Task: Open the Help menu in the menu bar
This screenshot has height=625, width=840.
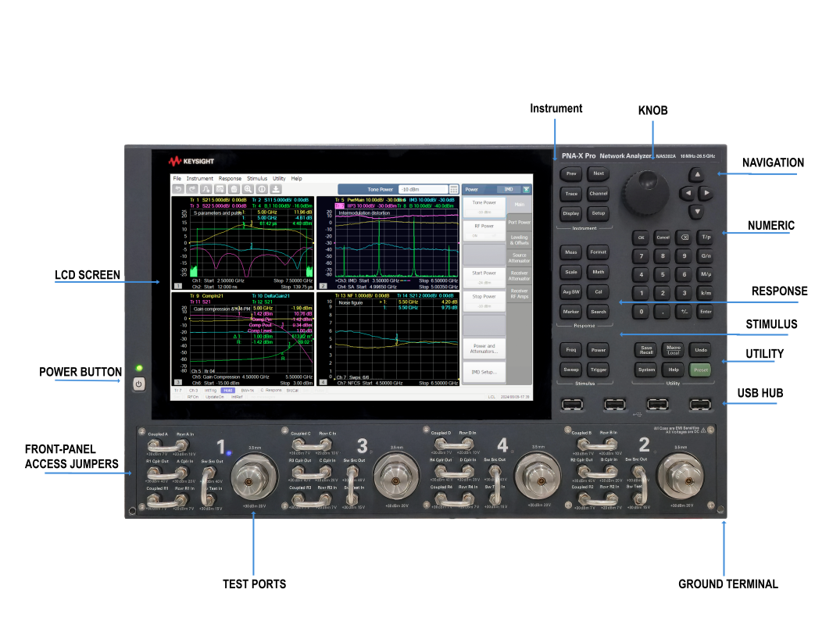Action: click(296, 178)
